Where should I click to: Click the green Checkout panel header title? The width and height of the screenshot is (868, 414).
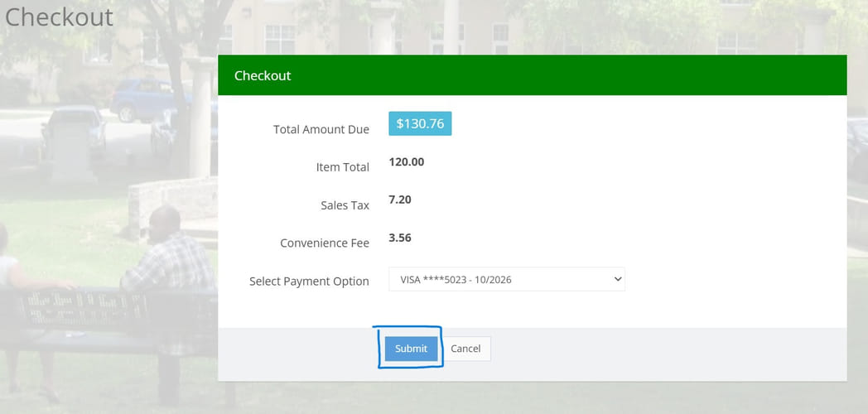(x=263, y=75)
